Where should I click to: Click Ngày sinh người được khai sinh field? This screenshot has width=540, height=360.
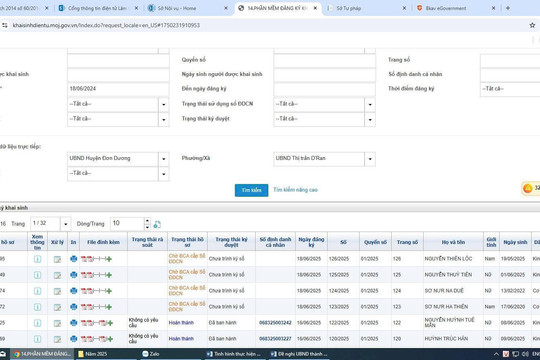pyautogui.click(x=324, y=75)
